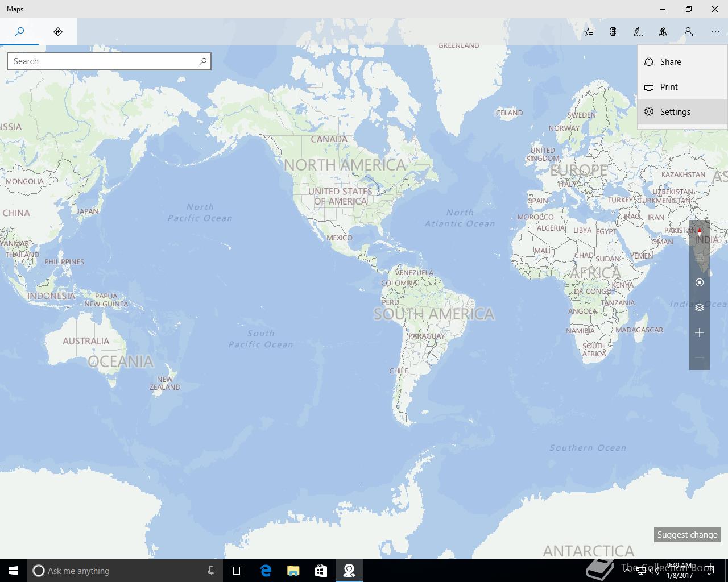
Task: Choose Share from the menu
Action: click(x=682, y=62)
